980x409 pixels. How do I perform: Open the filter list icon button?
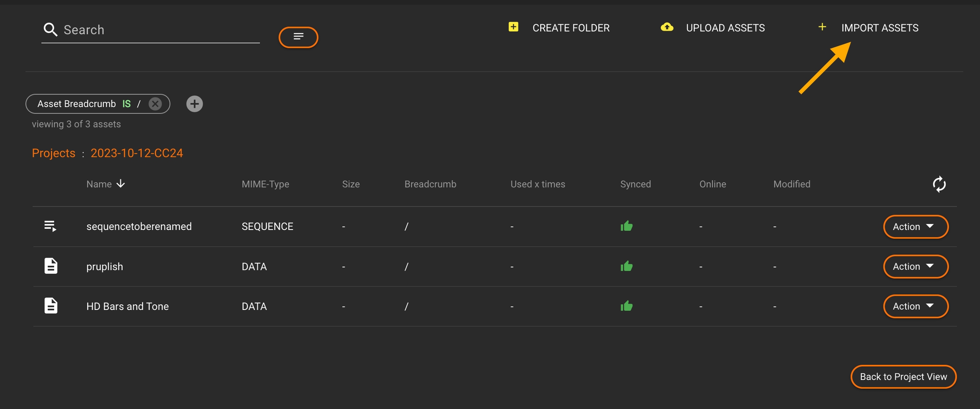click(x=298, y=37)
